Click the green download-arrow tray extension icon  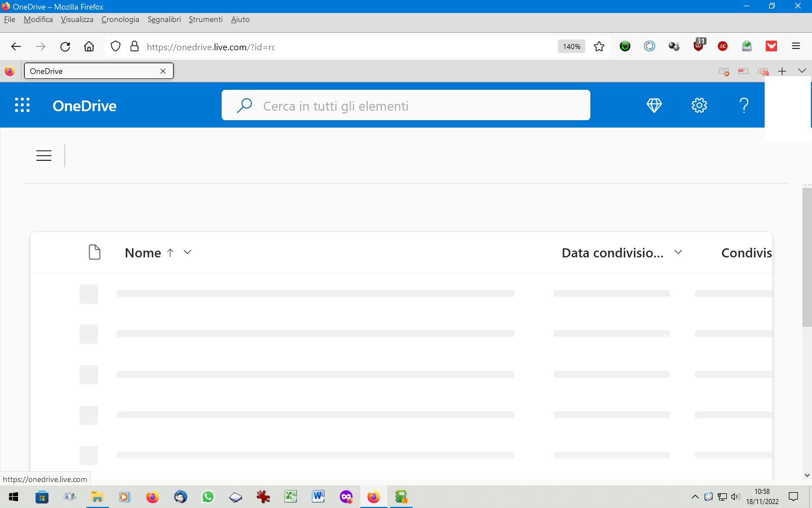coord(747,46)
